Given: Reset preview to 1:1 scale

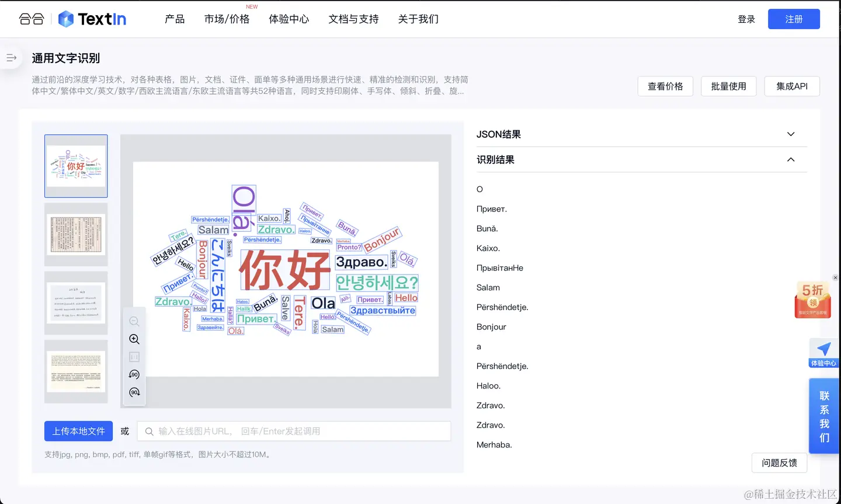Looking at the screenshot, I should [x=134, y=357].
